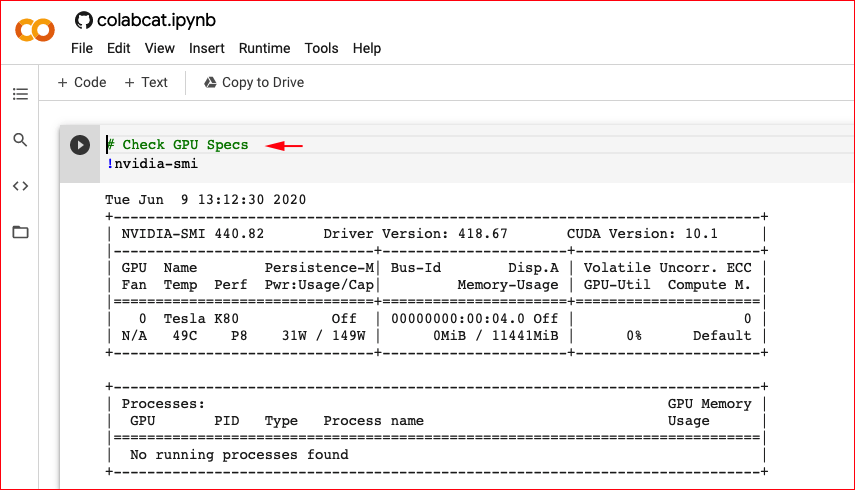
Task: Click '0MiB / 11441MiB' memory usage
Action: pos(496,336)
